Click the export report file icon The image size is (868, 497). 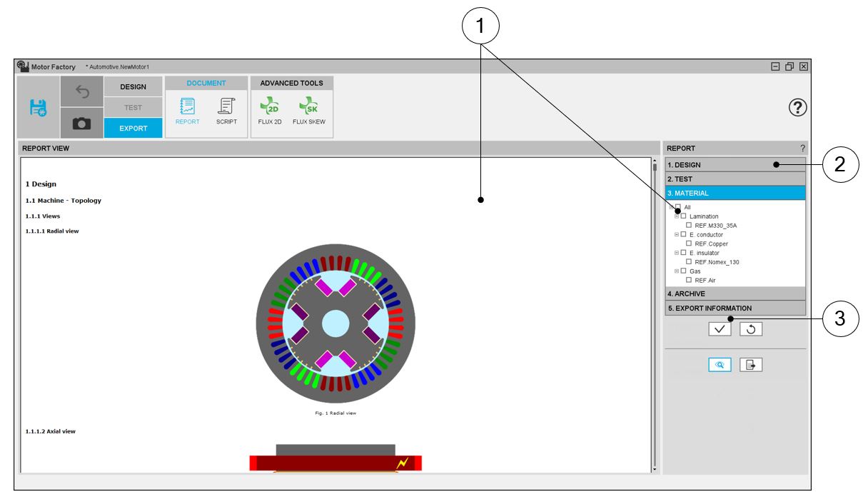tap(751, 365)
